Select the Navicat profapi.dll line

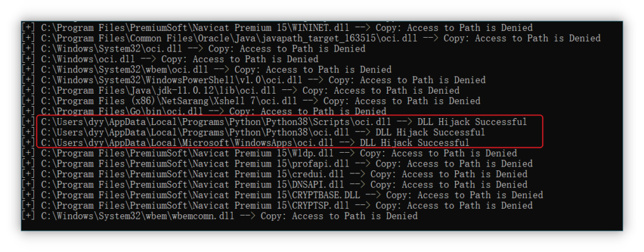tap(278, 164)
